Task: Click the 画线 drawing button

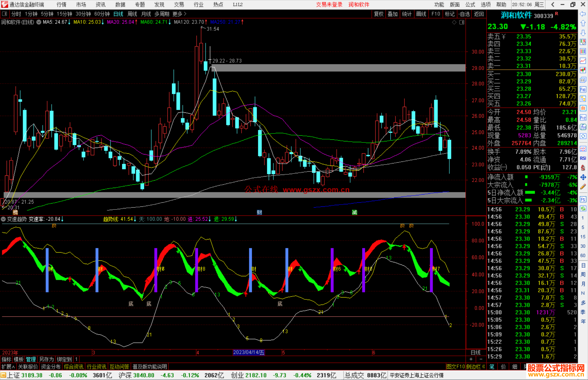Action: tap(421, 14)
